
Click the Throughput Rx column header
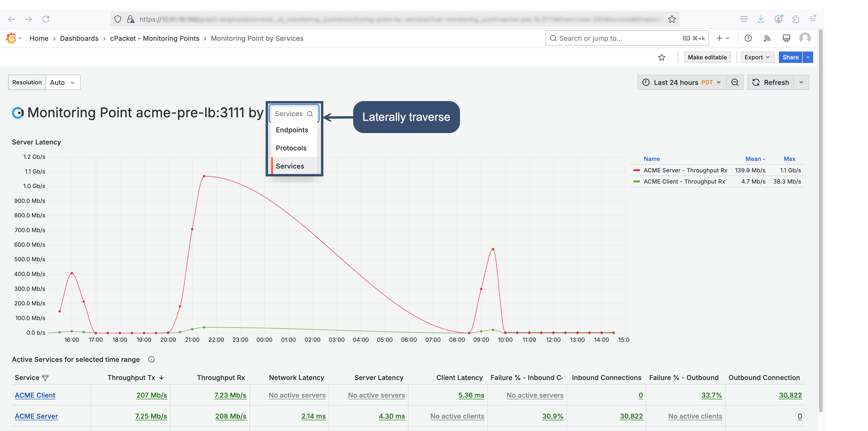[221, 378]
